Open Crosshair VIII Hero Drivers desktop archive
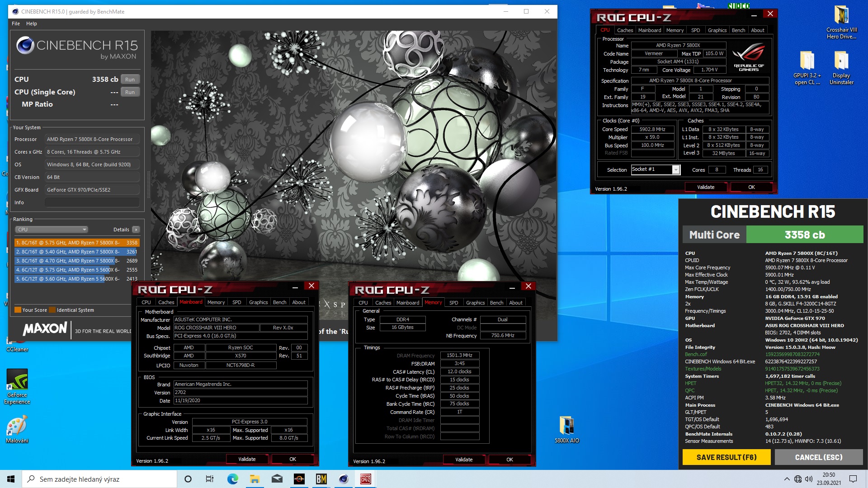Viewport: 868px width, 488px height. click(841, 22)
